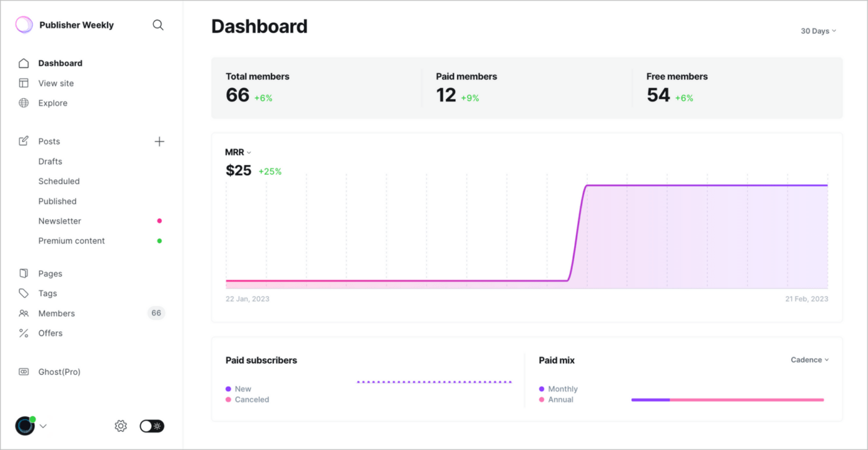Open search with the magnifier icon
This screenshot has width=868, height=450.
(158, 25)
